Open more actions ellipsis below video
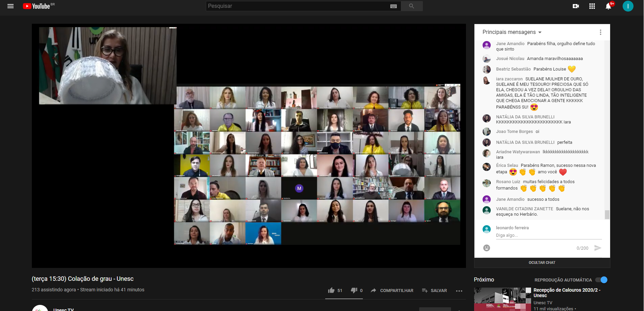The height and width of the screenshot is (311, 644). coord(459,291)
